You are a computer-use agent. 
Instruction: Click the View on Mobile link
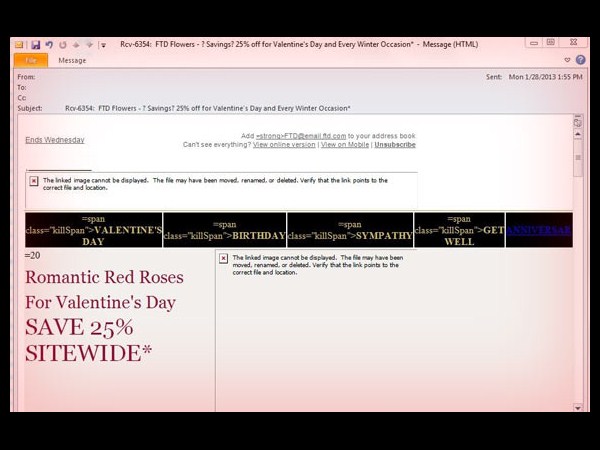tap(344, 145)
